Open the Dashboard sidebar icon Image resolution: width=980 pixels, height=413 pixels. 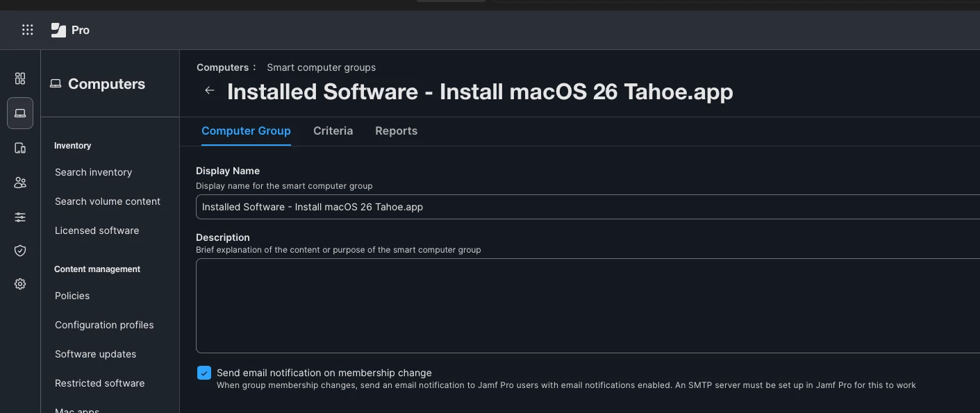click(20, 78)
